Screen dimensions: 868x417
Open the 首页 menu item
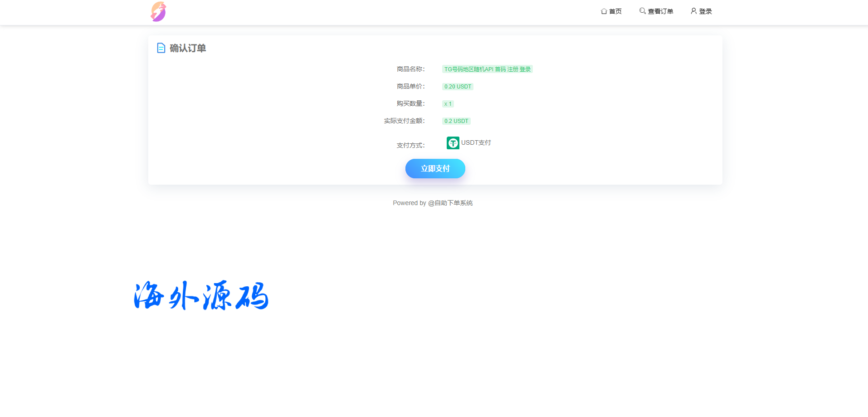(615, 11)
